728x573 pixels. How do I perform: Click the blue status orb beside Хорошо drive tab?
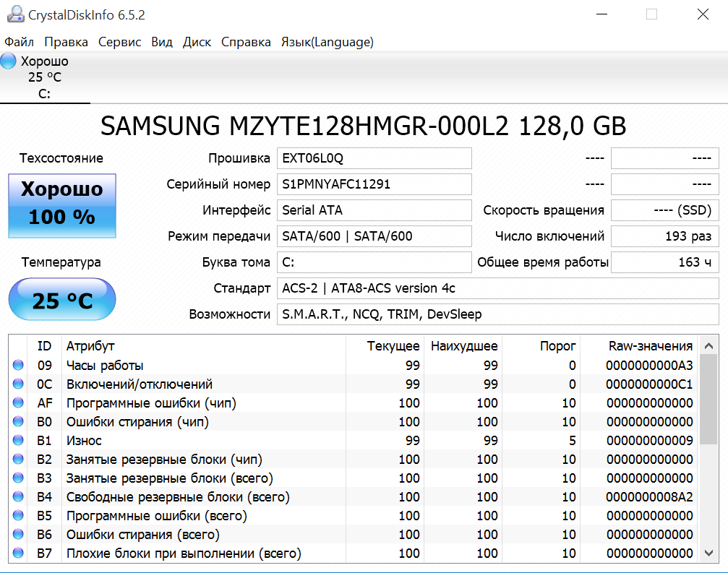click(x=8, y=61)
